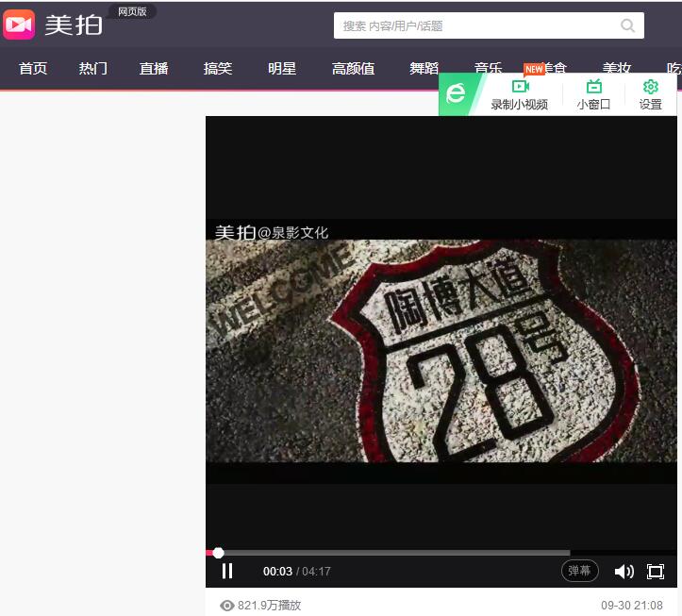Pause the video playback
682x616 pixels.
point(227,571)
